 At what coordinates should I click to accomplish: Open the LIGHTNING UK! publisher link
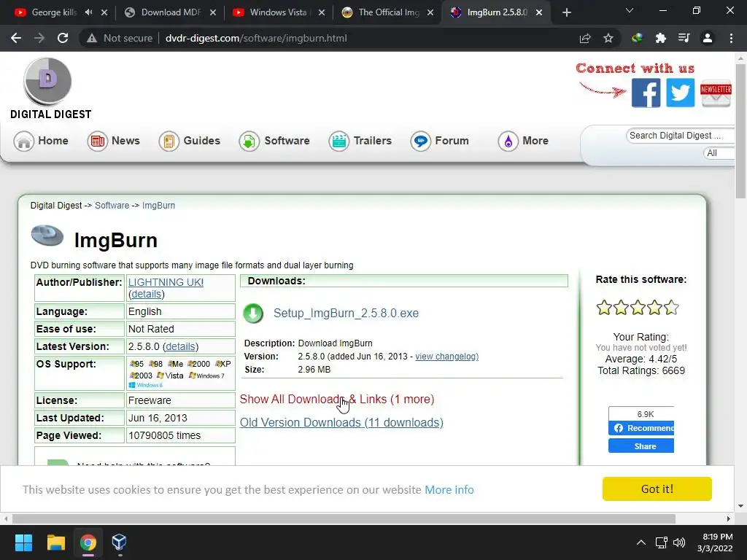tap(166, 282)
